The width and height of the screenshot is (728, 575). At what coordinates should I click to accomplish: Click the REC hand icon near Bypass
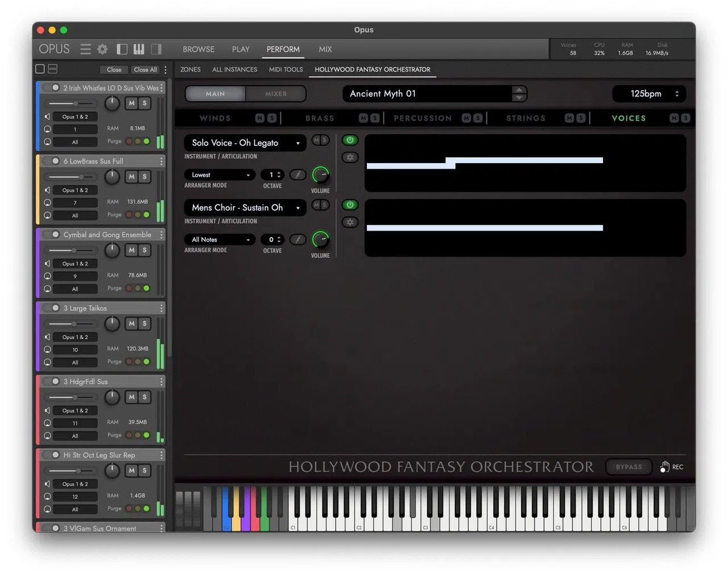pyautogui.click(x=664, y=466)
